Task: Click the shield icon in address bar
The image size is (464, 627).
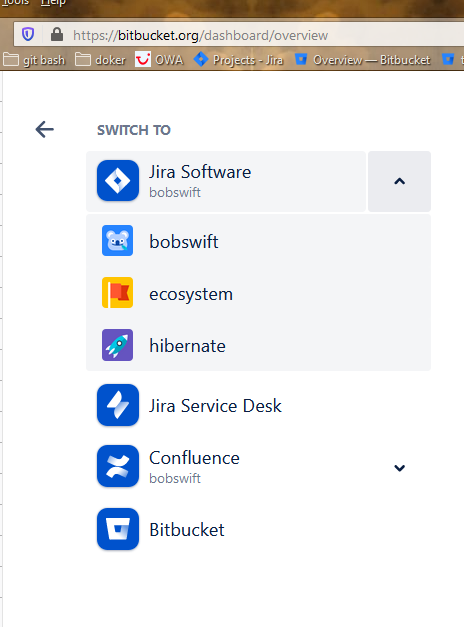Action: (28, 34)
